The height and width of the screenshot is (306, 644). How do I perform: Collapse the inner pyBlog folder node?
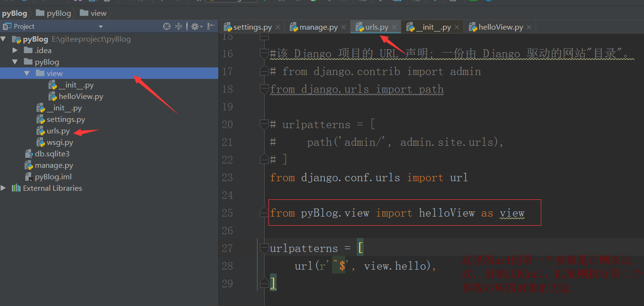15,62
